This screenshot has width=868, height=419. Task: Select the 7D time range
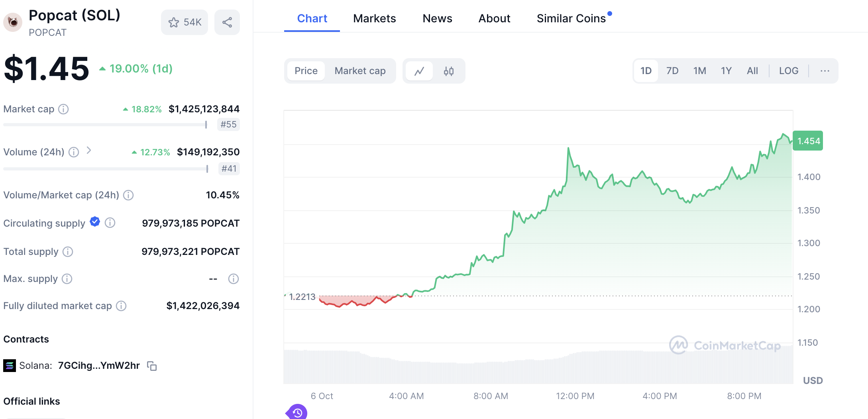click(672, 71)
